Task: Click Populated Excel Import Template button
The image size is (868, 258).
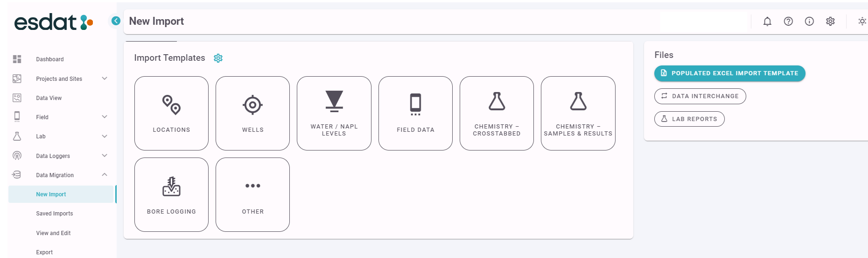Action: pyautogui.click(x=729, y=73)
